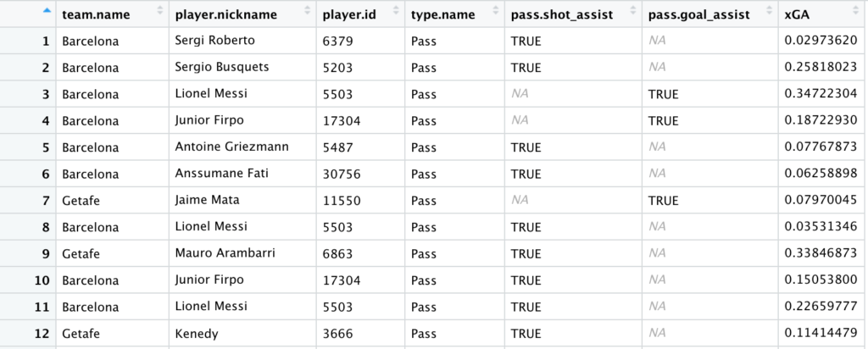Click the blue row index sort arrow
The height and width of the screenshot is (349, 868).
[47, 9]
